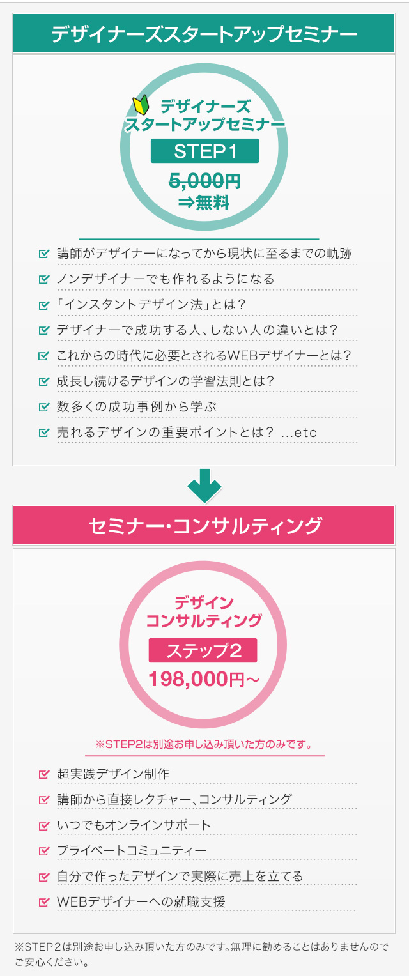409x980 pixels.
Task: Click checkmark beside ノンデザイナーでも作れるようになる
Action: pos(44,279)
